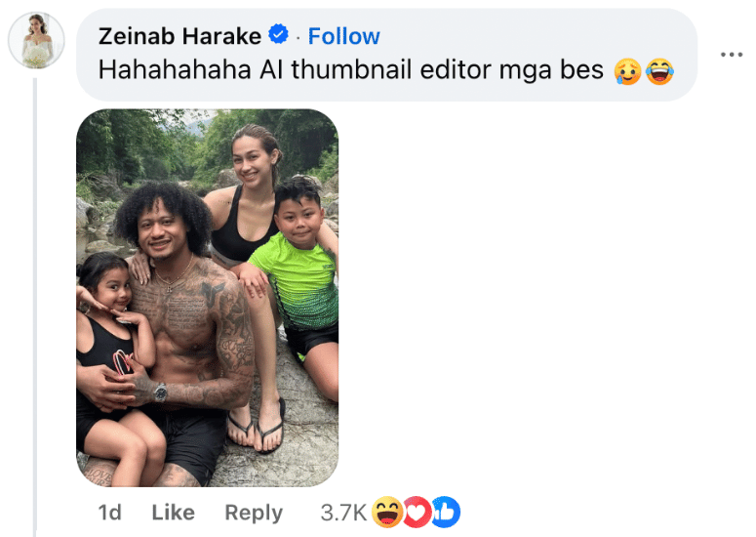Click the dot separator before Follow
This screenshot has width=756, height=537.
tap(298, 38)
